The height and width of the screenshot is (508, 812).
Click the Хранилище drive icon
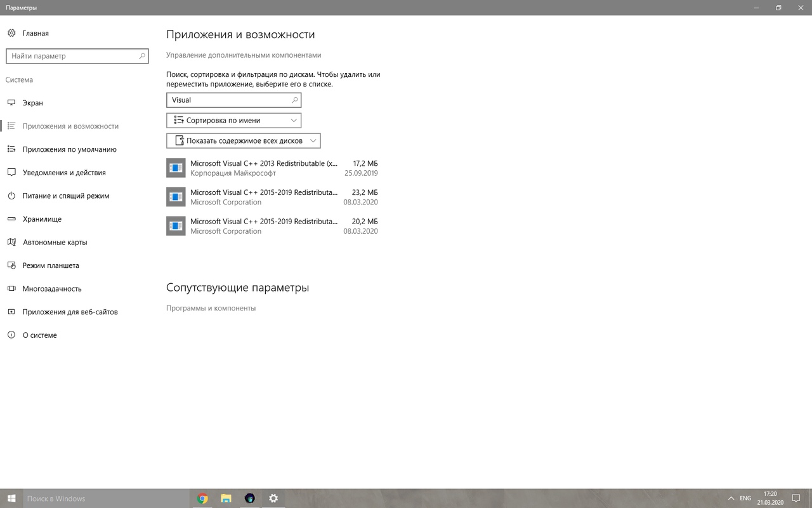[11, 219]
